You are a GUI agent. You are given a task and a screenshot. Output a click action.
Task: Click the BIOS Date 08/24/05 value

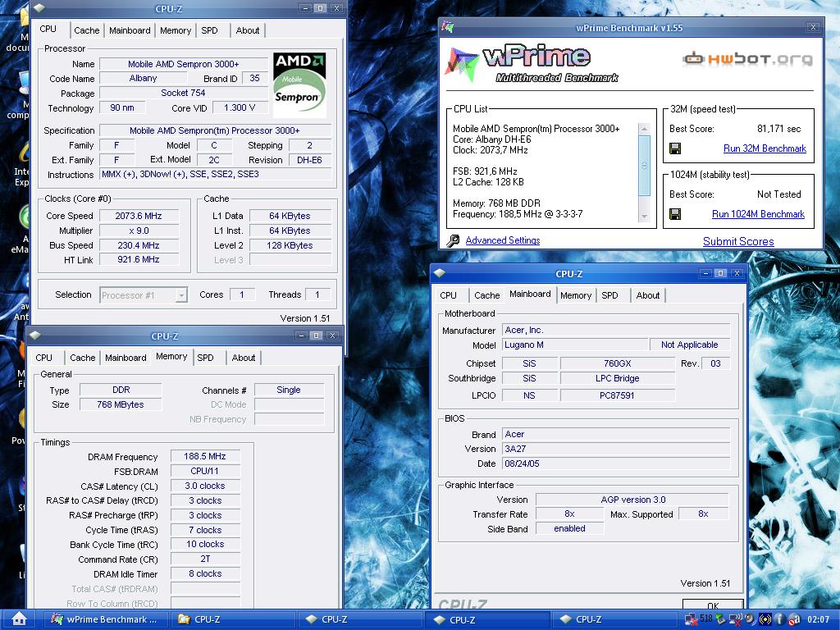[x=616, y=463]
